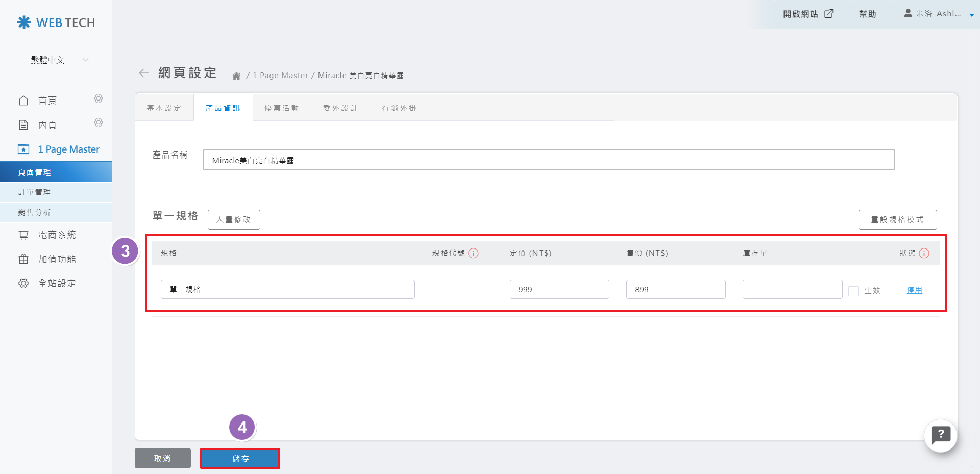
Task: Click the gear icon next to 首頁
Action: [99, 98]
